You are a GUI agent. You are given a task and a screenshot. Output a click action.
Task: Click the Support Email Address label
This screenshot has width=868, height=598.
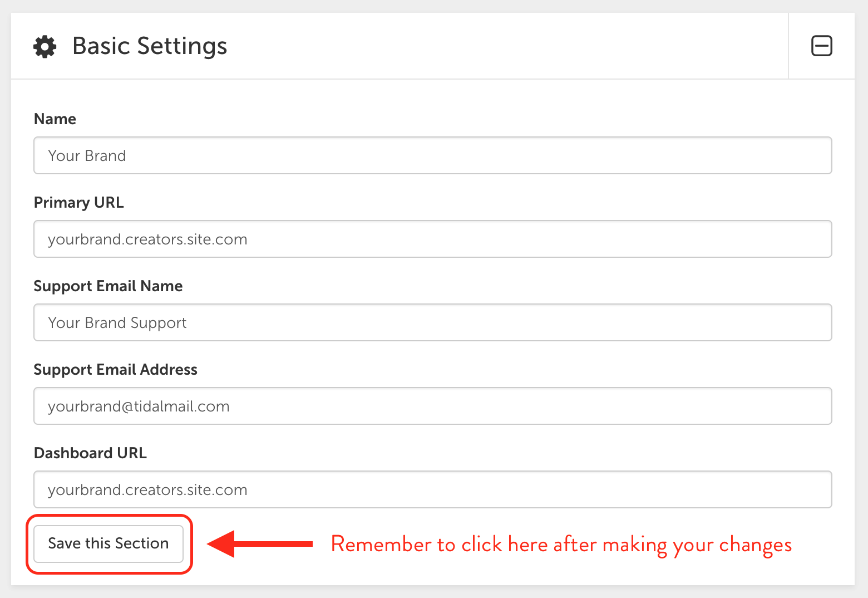tap(116, 370)
